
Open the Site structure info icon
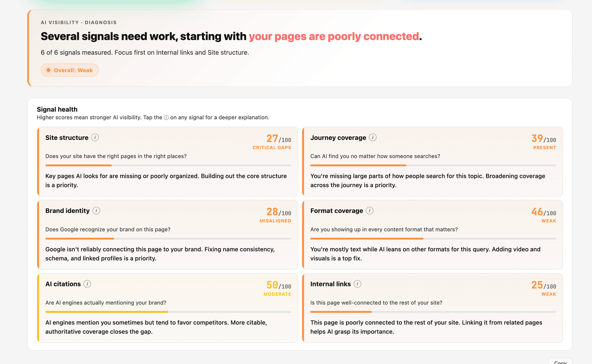(x=95, y=138)
